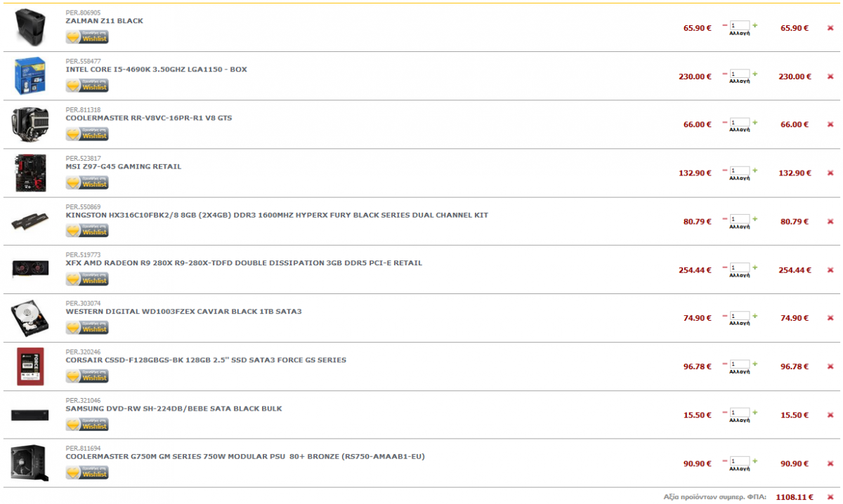Increase XFX Radeon R9 280X quantity
The height and width of the screenshot is (504, 843).
pos(755,267)
